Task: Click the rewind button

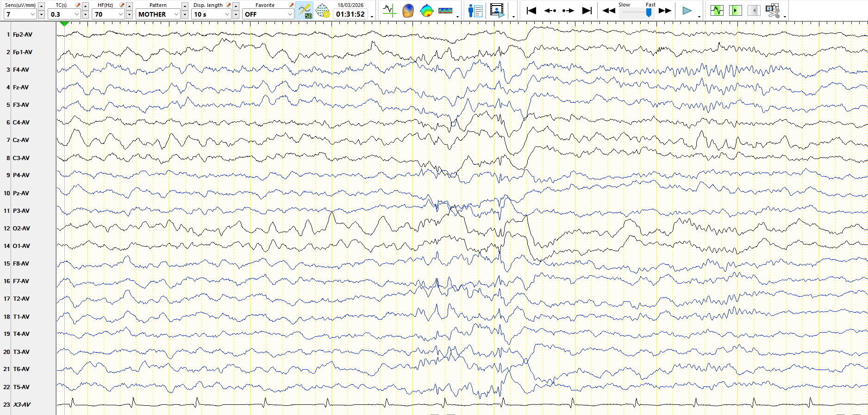Action: pos(609,10)
